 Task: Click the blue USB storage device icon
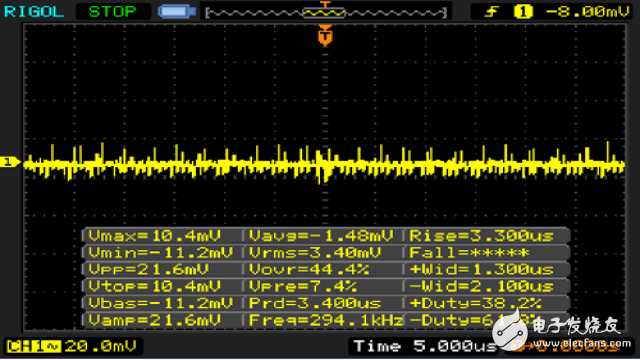177,11
